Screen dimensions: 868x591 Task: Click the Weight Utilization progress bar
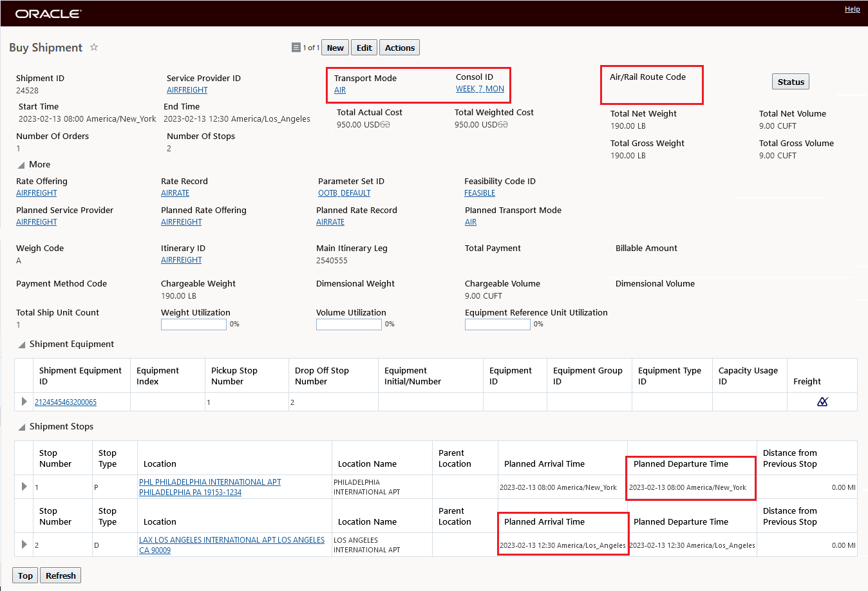pos(193,324)
